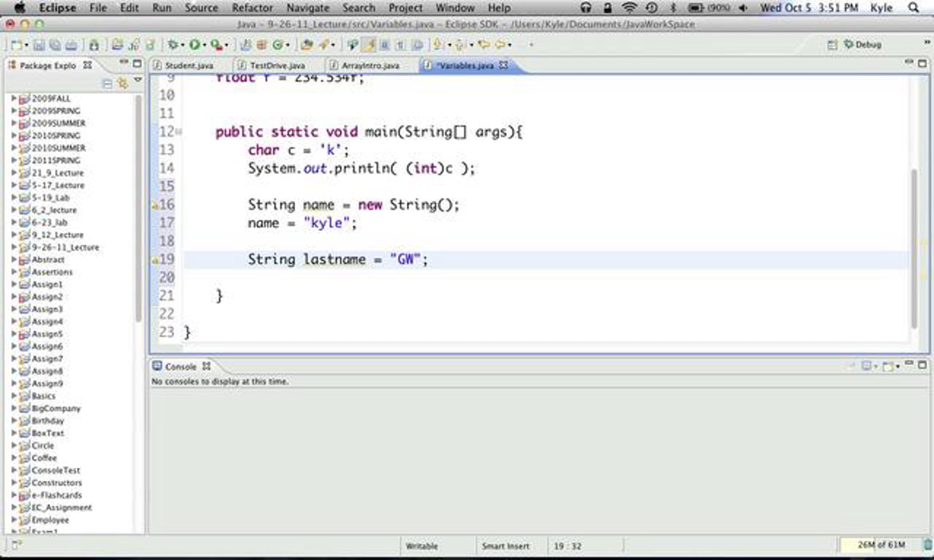Expand the 9-26-11_Lecture project
The image size is (934, 560).
pos(14,247)
